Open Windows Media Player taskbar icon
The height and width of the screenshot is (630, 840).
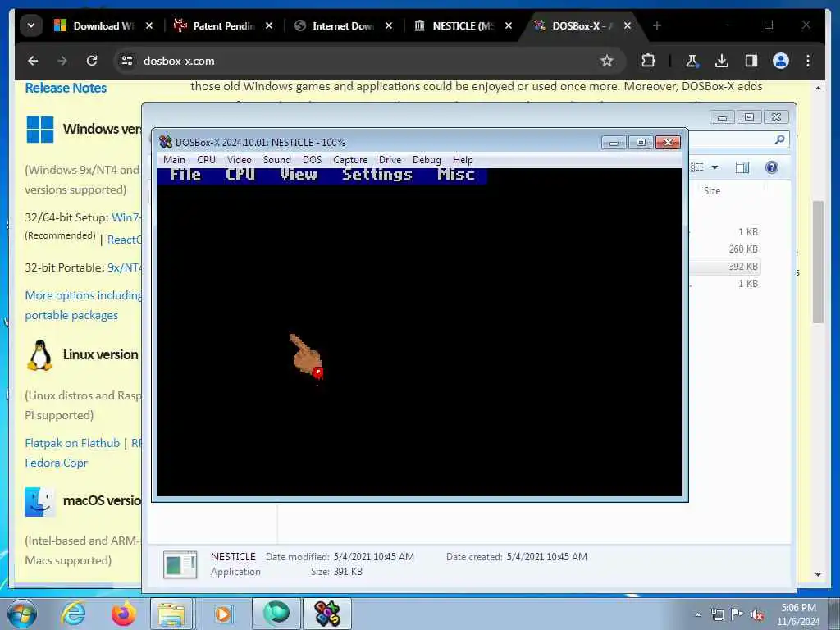pos(223,614)
